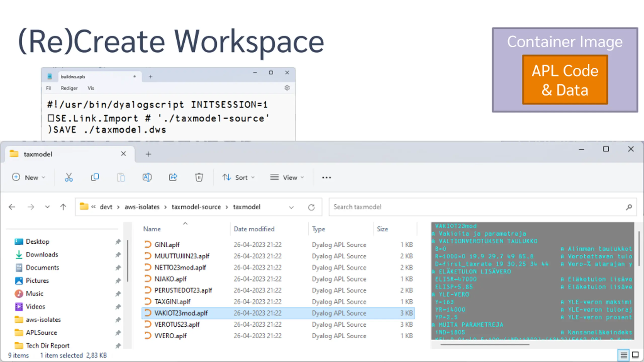Navigate to taxmodel-source breadcrumb
Image resolution: width=644 pixels, height=362 pixels.
pos(196,207)
